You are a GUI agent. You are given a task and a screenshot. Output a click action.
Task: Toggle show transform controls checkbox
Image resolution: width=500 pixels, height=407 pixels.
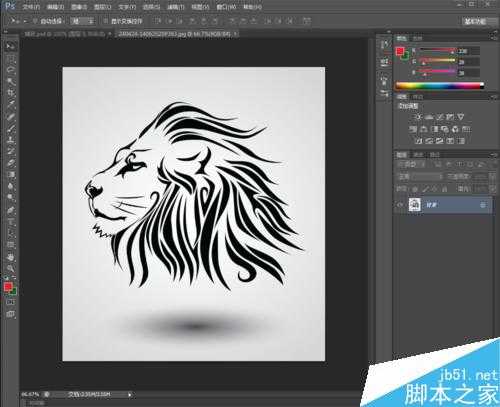click(x=105, y=21)
